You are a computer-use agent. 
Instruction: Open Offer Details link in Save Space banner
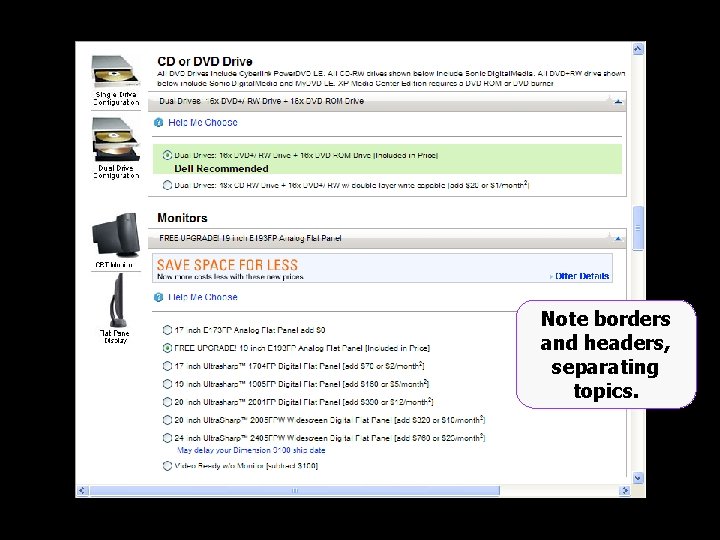[582, 276]
